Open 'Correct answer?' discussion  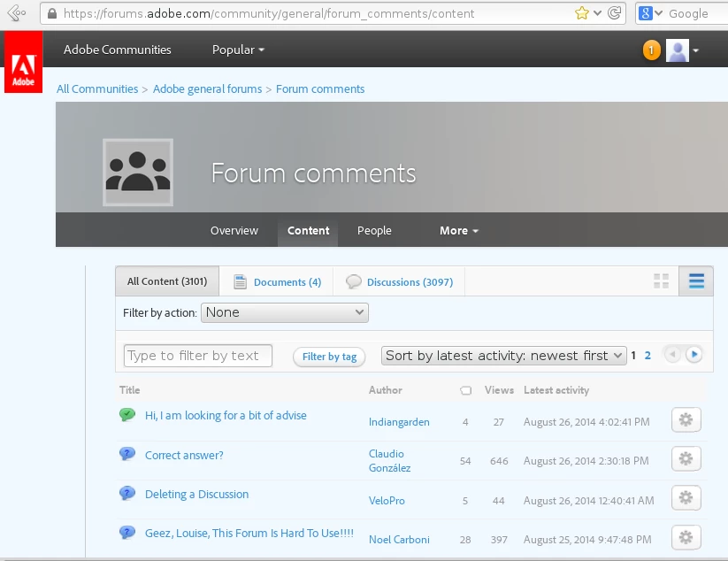click(184, 455)
